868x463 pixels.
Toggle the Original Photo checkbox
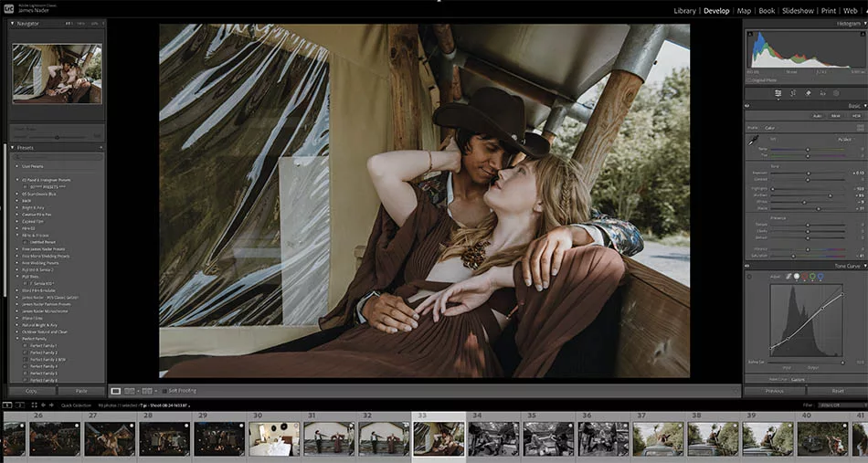point(749,80)
